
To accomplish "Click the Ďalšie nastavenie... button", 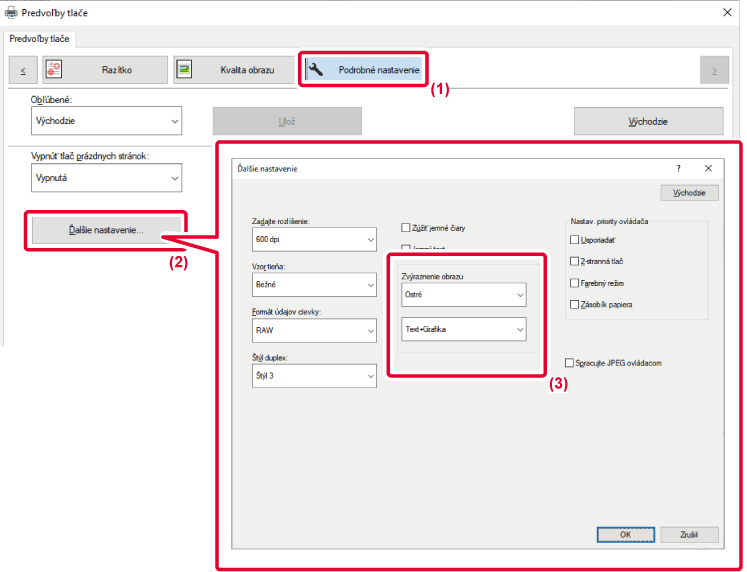I will click(106, 230).
